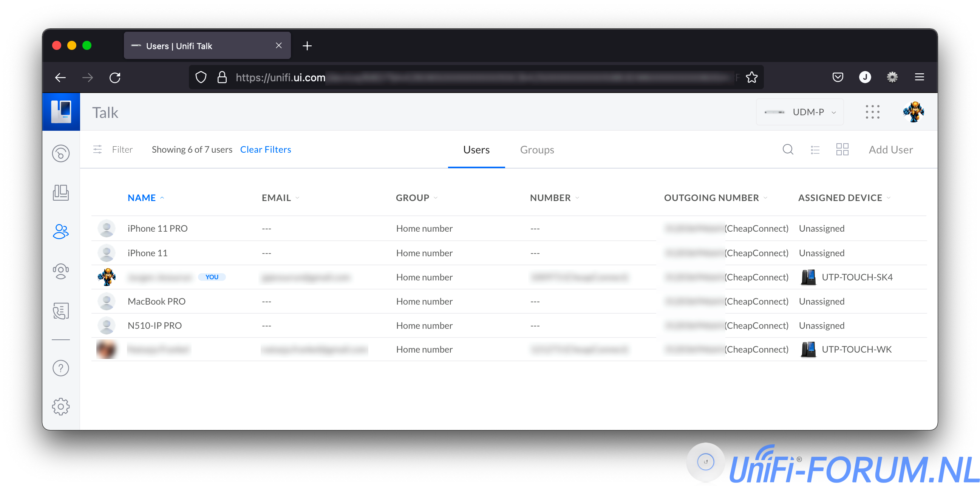980x486 pixels.
Task: Switch to list view layout
Action: (815, 150)
